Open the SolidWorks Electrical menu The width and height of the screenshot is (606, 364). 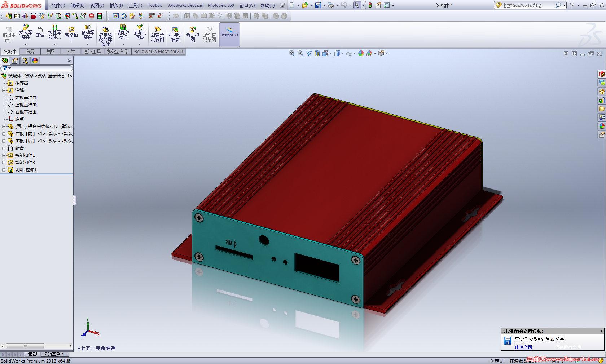185,5
